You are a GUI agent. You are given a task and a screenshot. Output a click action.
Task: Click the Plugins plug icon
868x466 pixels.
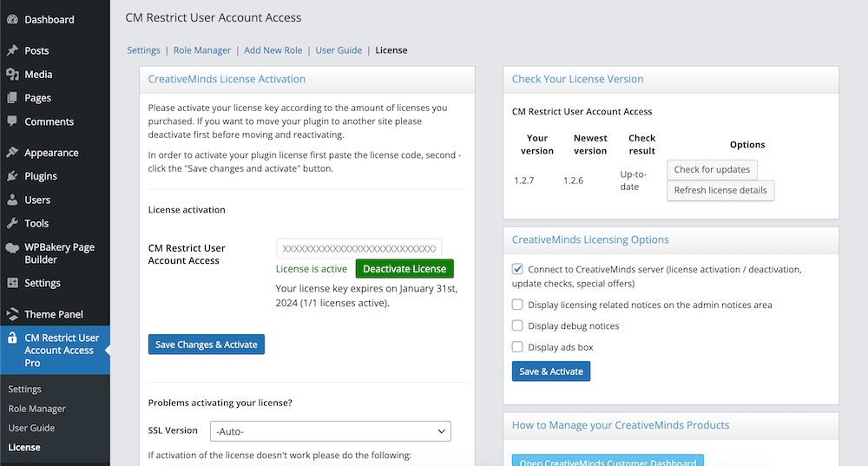pos(12,176)
